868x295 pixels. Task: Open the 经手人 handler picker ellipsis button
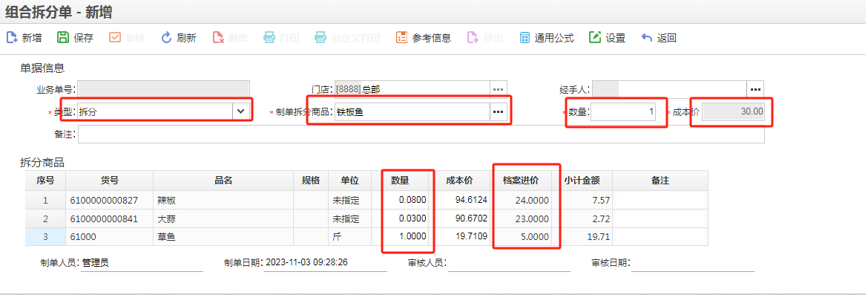point(756,89)
